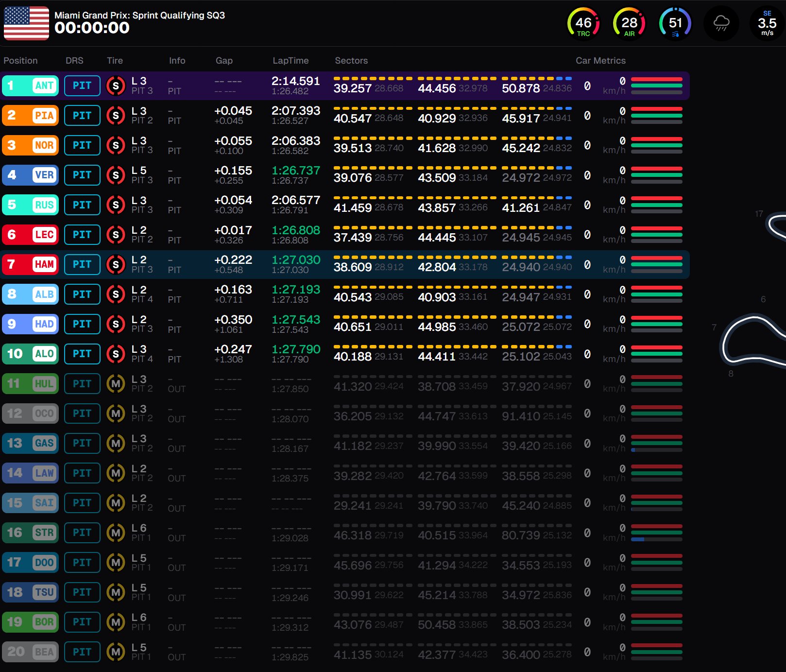Select the BOR driver badge in position 19
This screenshot has width=786, height=672.
point(30,622)
